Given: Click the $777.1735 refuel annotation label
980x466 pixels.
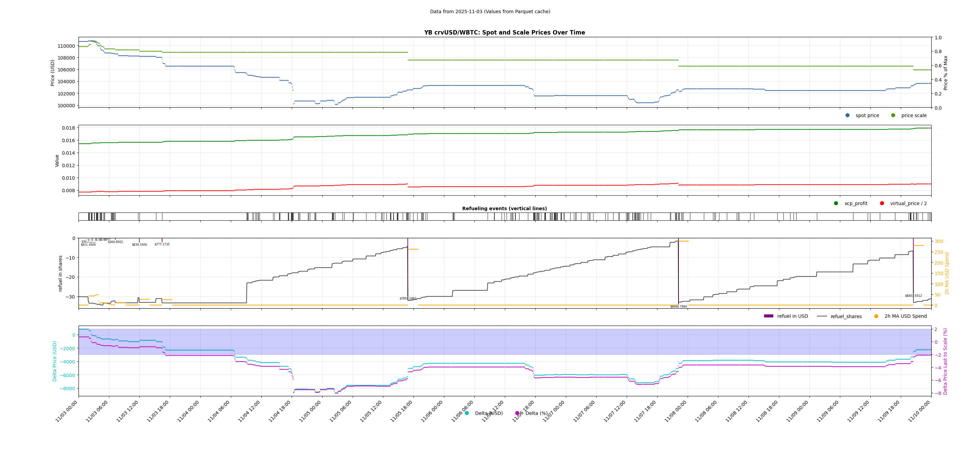Looking at the screenshot, I should pos(162,244).
